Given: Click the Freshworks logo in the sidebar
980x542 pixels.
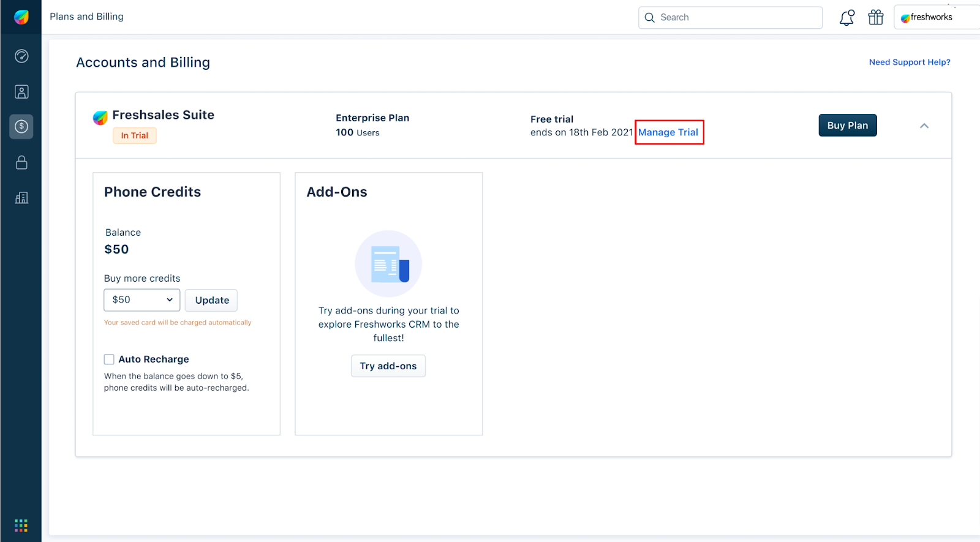Looking at the screenshot, I should click(21, 17).
